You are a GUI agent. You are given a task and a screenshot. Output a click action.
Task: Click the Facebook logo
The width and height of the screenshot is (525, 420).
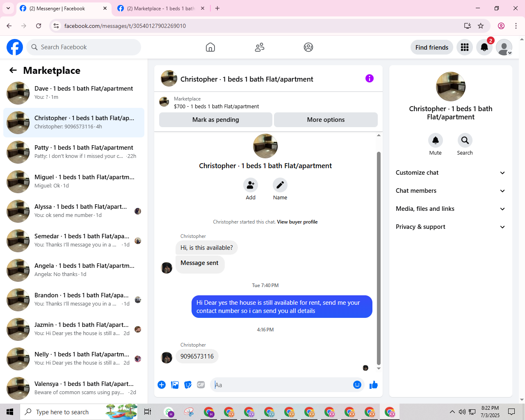pyautogui.click(x=15, y=47)
